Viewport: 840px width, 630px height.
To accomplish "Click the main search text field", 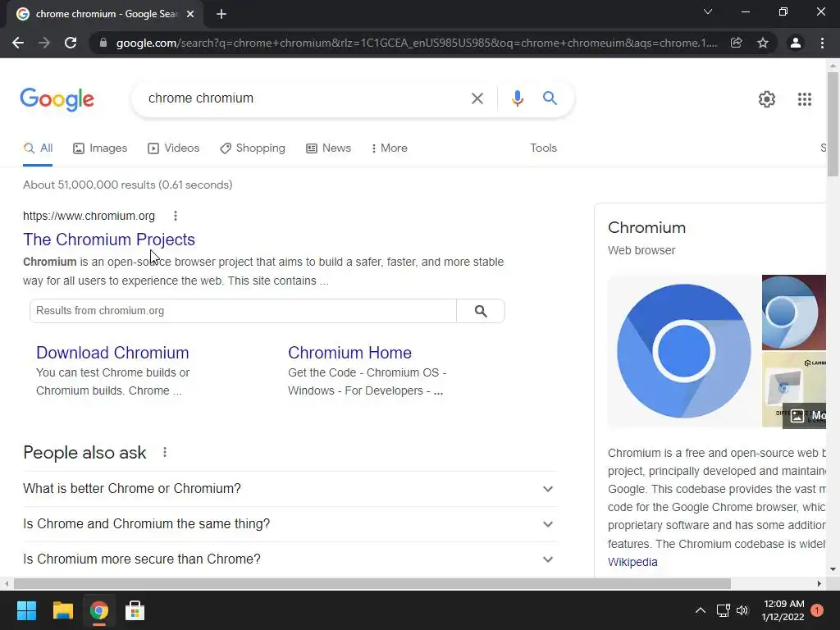I will (x=305, y=98).
